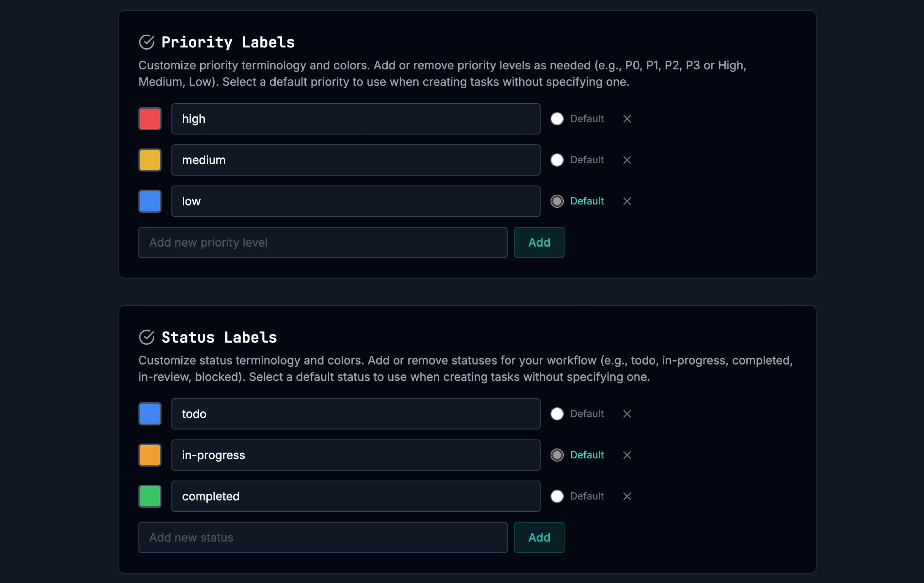
Task: Remove the "high" priority label
Action: coord(627,119)
